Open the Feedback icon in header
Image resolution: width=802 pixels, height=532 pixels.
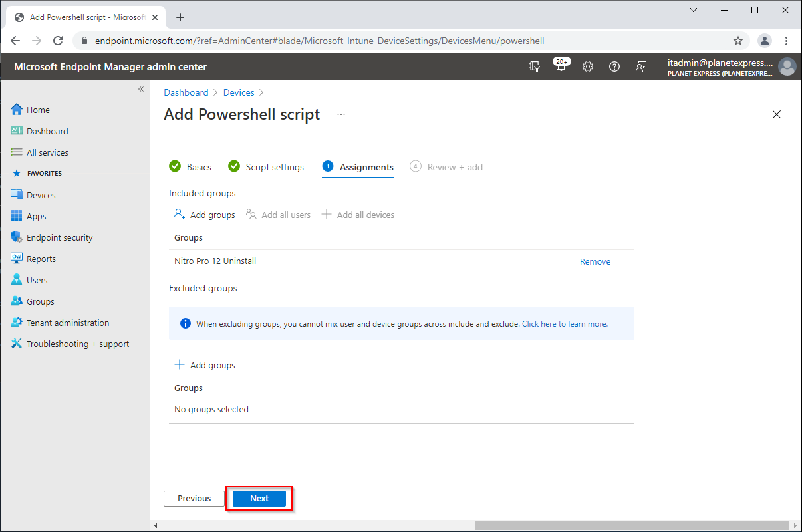(x=641, y=66)
